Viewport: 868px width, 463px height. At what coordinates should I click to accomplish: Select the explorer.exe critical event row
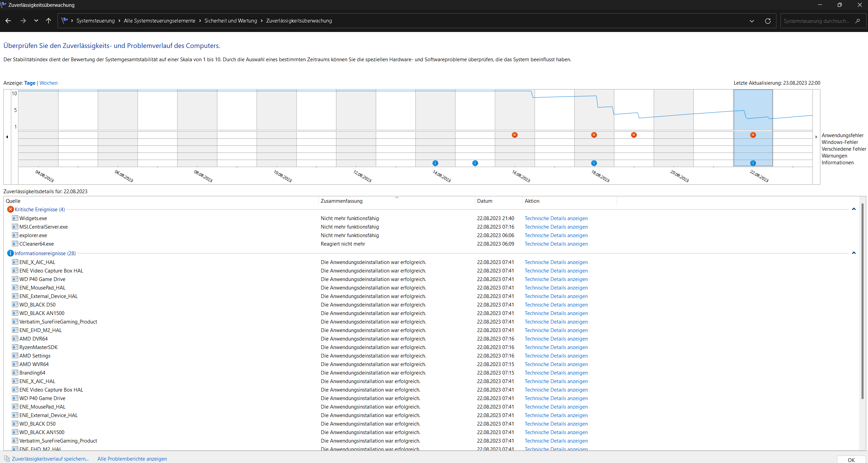[33, 235]
